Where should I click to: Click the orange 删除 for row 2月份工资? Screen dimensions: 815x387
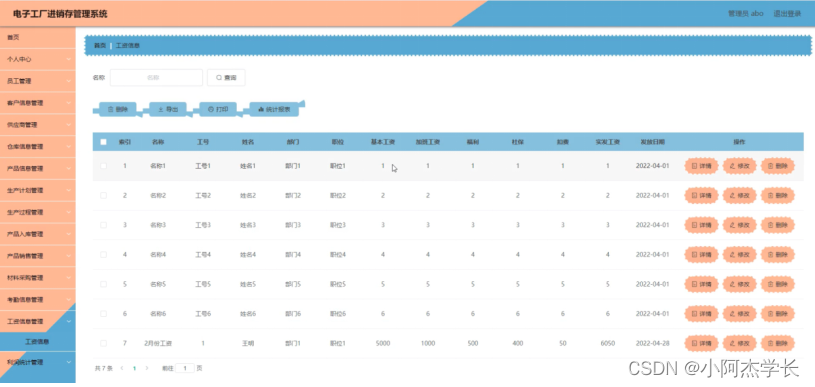click(778, 344)
